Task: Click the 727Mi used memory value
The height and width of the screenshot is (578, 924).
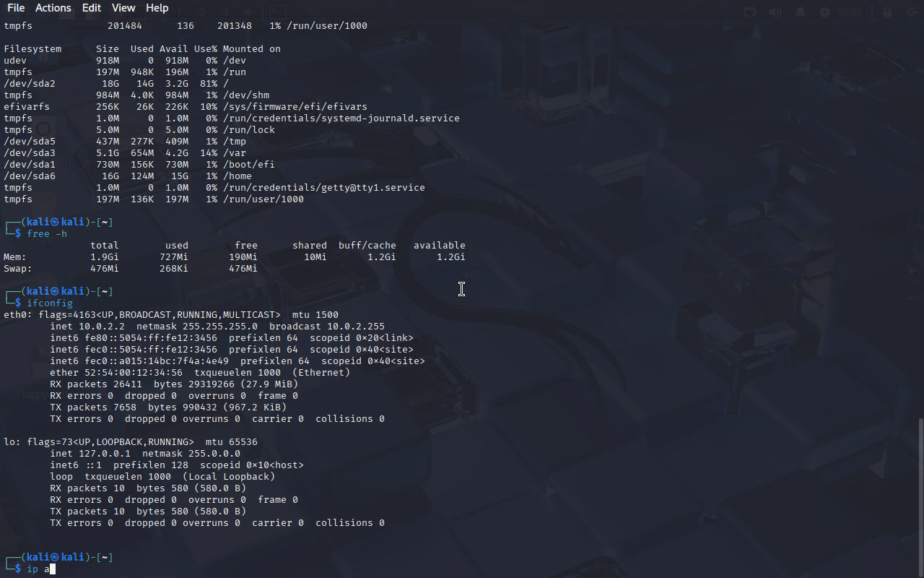Action: (174, 257)
